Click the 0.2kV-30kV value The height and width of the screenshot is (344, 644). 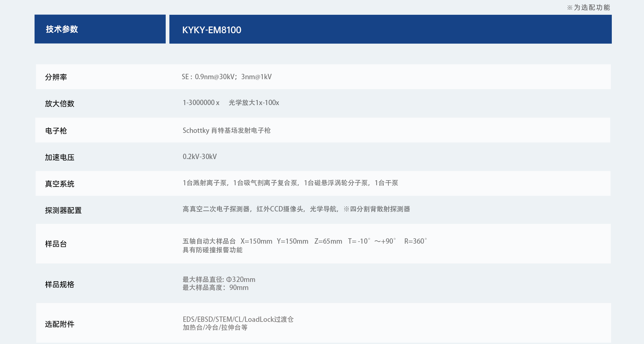click(x=200, y=157)
